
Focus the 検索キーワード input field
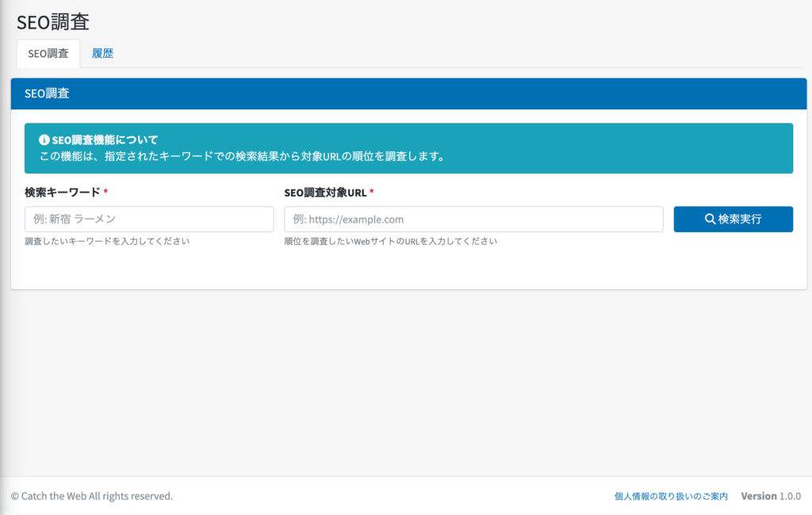pyautogui.click(x=149, y=219)
